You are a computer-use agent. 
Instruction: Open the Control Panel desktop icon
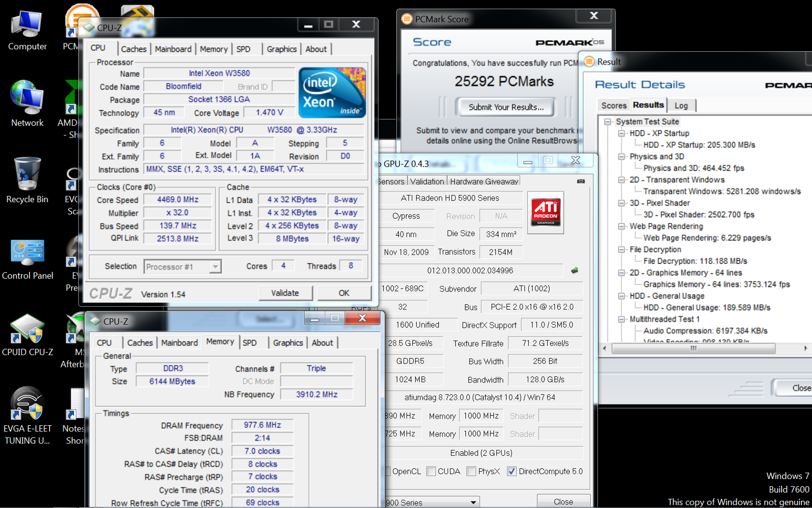point(27,259)
